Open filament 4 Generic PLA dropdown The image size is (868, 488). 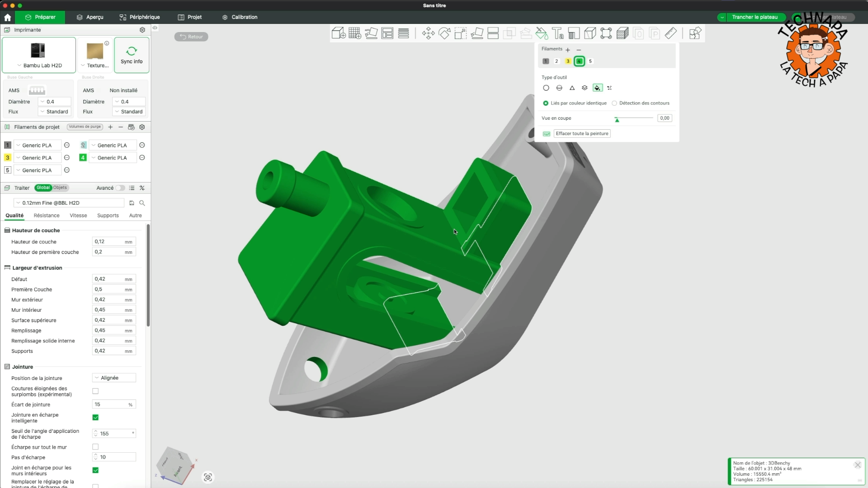[x=113, y=158]
